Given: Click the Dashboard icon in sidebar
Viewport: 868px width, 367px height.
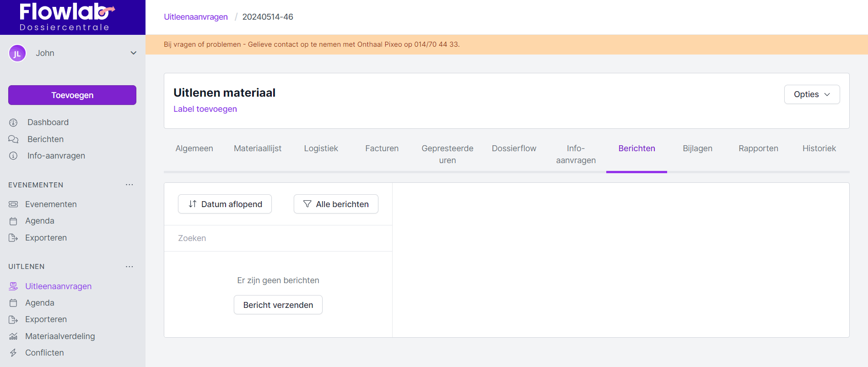Looking at the screenshot, I should [x=13, y=122].
